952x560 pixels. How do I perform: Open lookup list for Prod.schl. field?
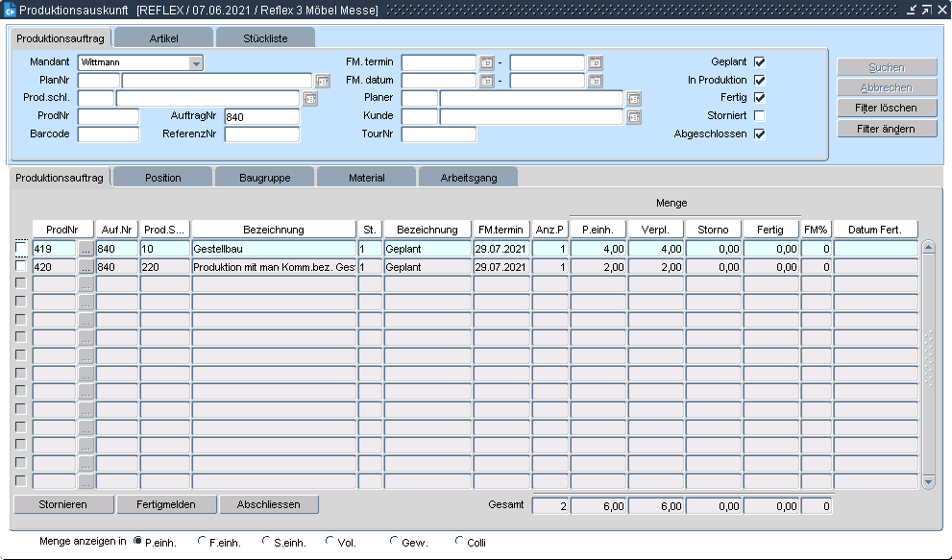point(310,99)
